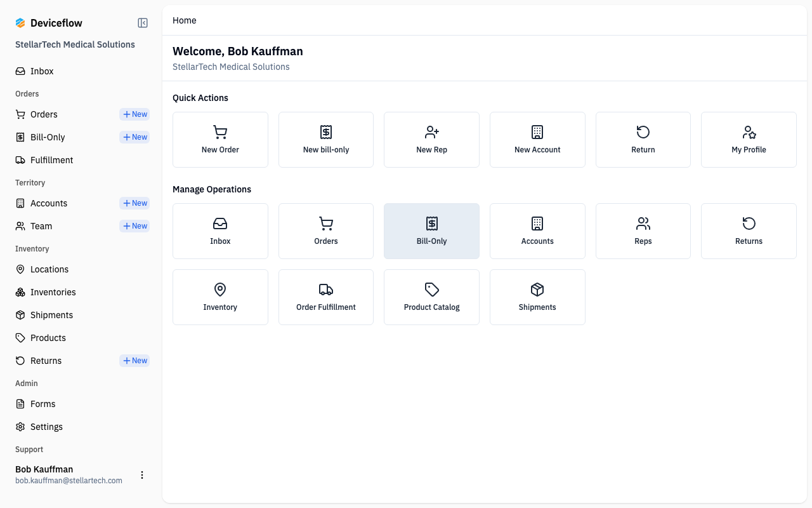Collapse the sidebar using the panel toggle icon

point(143,23)
